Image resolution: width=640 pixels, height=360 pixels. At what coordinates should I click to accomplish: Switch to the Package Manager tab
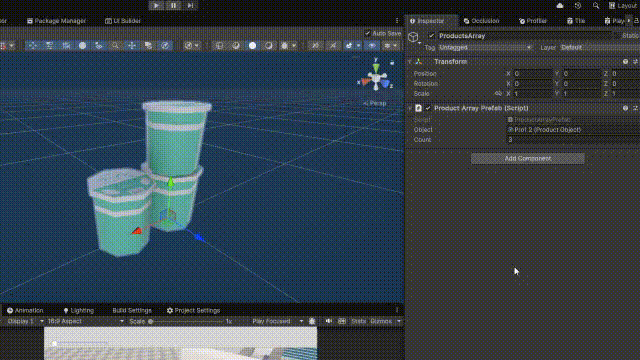57,21
